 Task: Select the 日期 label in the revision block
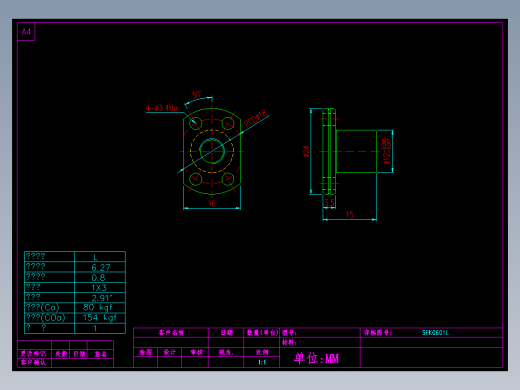[79, 354]
